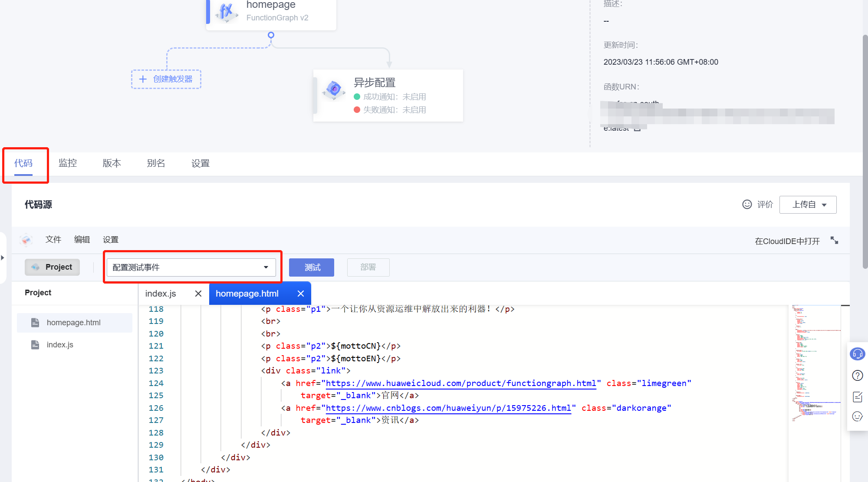Click the fullscreen expand editor icon
The height and width of the screenshot is (482, 868).
point(834,241)
